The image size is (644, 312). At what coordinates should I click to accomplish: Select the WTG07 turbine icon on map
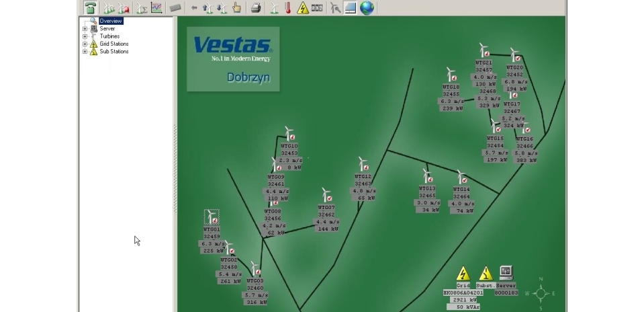tap(327, 195)
